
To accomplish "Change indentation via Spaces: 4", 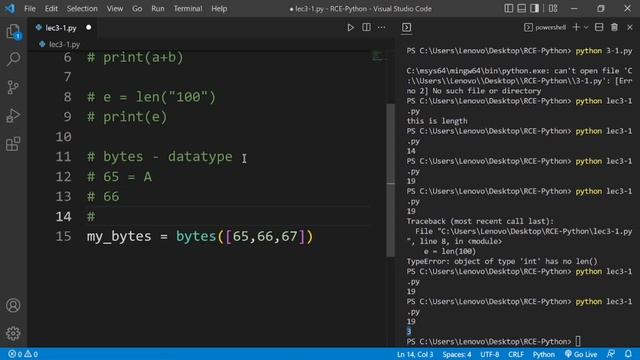I will point(457,354).
